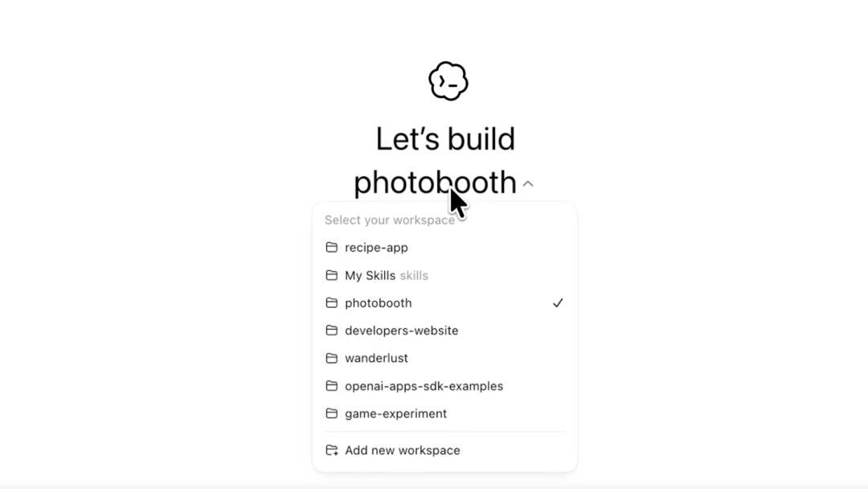This screenshot has height=489, width=868.
Task: Click the folder icon beside My Skills
Action: (332, 275)
